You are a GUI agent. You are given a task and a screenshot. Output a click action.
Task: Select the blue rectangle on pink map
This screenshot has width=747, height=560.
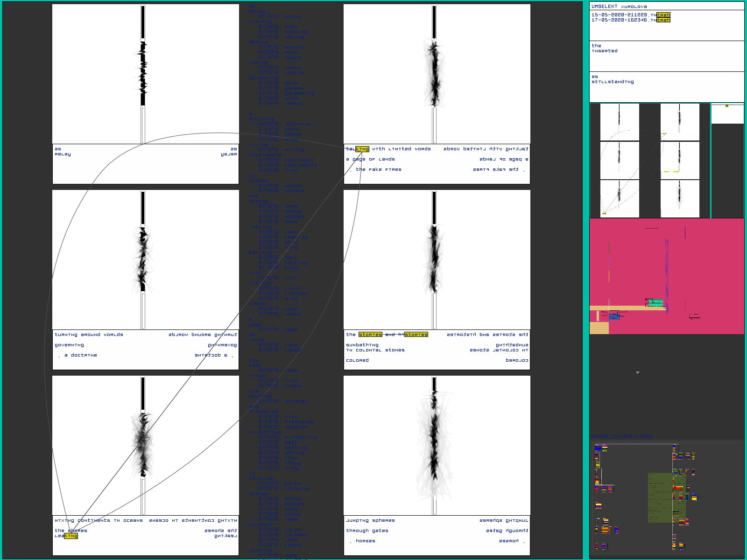point(614,317)
